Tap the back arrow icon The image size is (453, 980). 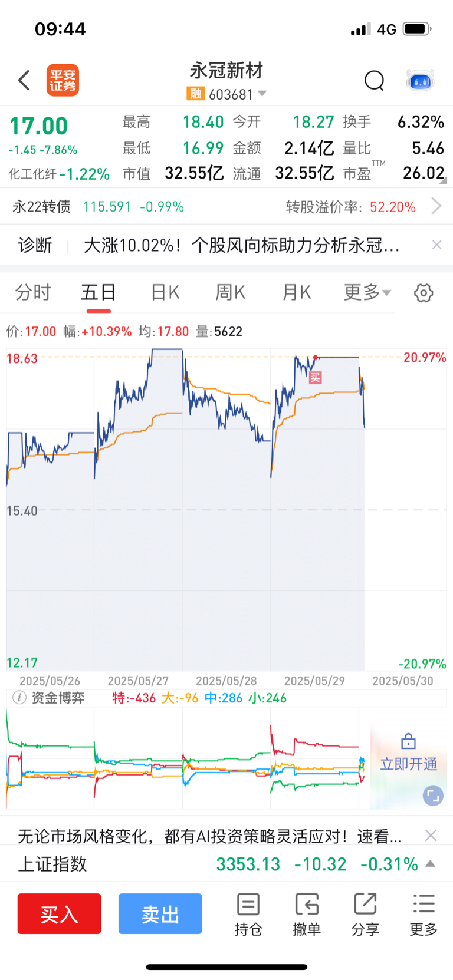coord(24,80)
